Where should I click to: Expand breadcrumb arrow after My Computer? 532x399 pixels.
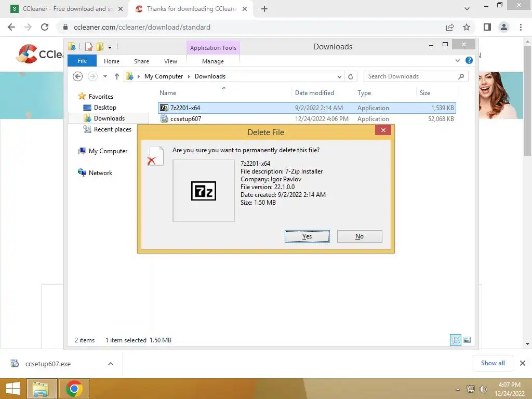[189, 77]
